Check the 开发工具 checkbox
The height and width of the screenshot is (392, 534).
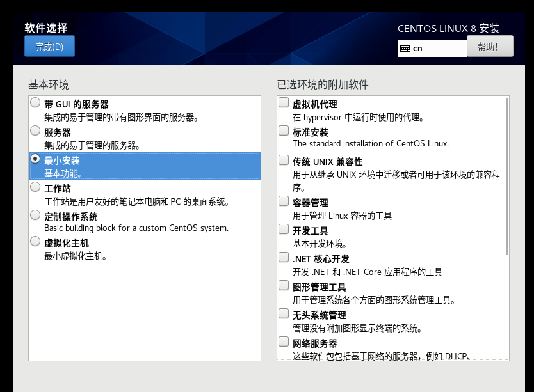pyautogui.click(x=284, y=229)
